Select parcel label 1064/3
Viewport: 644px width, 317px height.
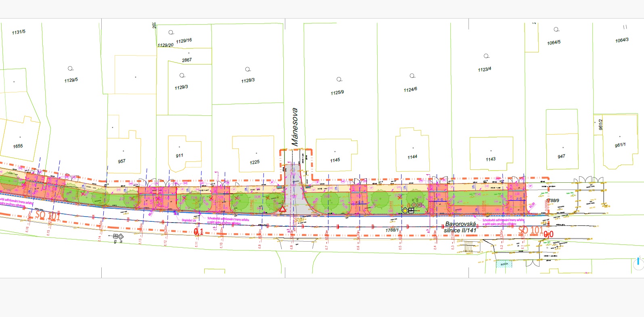[x=622, y=40]
